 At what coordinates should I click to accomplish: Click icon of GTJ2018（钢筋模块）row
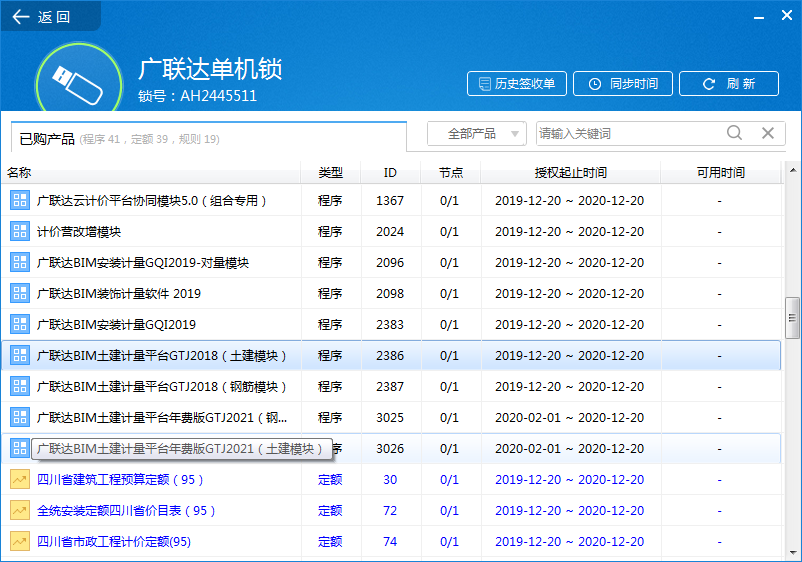coord(20,387)
